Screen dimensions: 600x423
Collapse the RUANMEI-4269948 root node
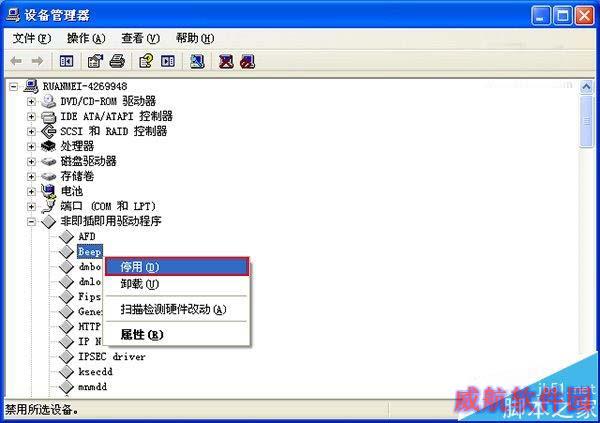pyautogui.click(x=13, y=87)
